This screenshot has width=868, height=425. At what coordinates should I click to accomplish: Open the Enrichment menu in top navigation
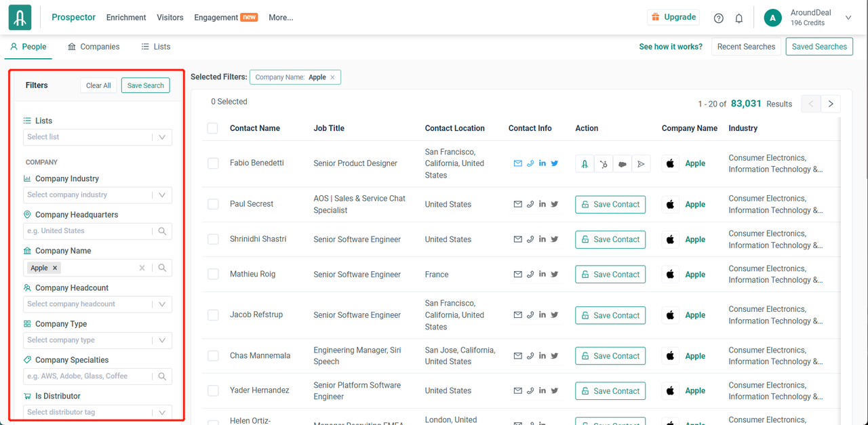[126, 18]
